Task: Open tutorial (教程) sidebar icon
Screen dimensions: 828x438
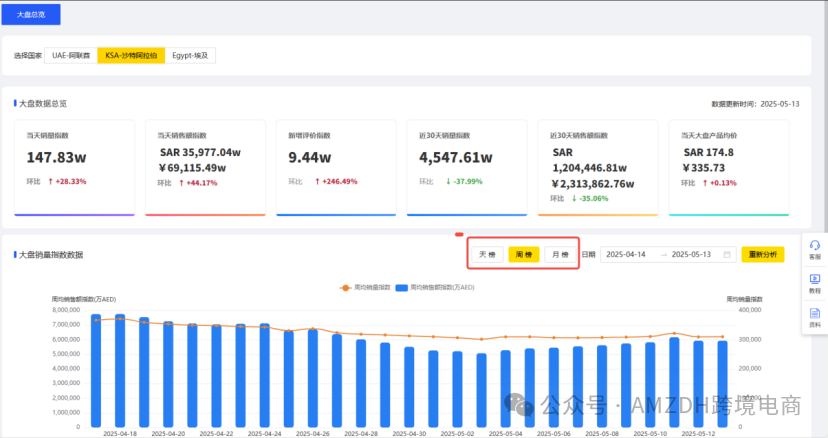Action: coord(814,283)
